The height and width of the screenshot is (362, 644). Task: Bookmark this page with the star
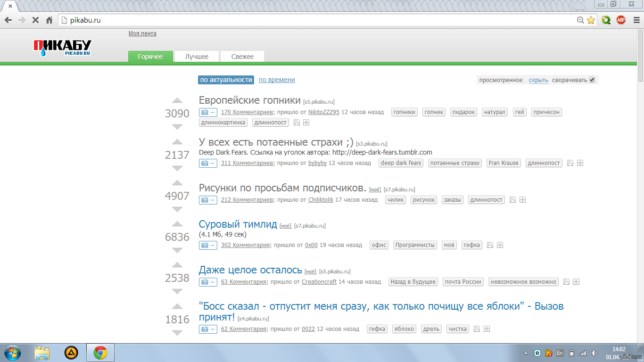(x=591, y=20)
